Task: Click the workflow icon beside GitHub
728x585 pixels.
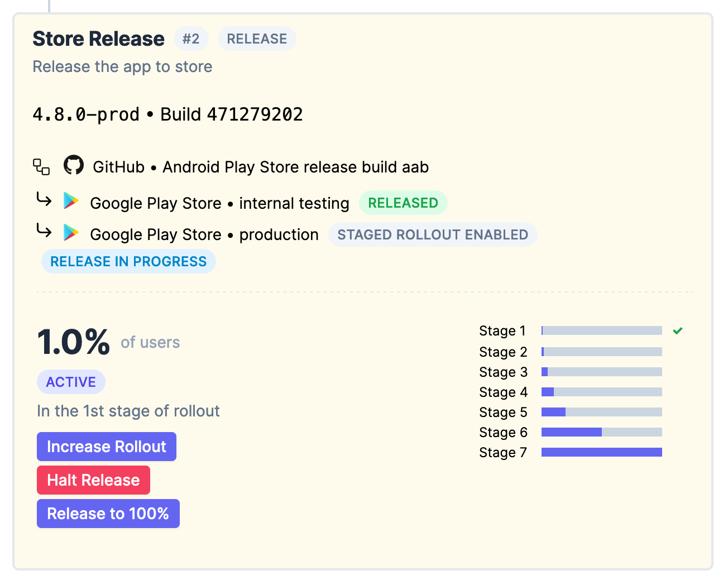Action: [x=41, y=166]
